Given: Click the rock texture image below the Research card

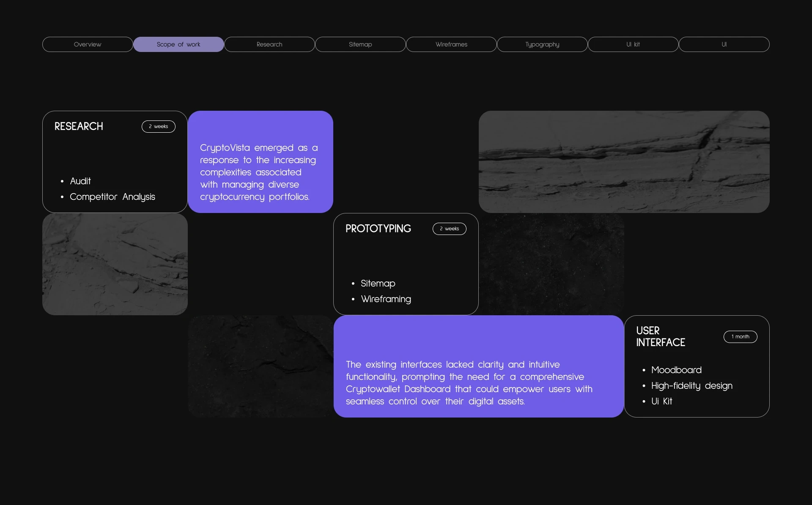Looking at the screenshot, I should 115,264.
